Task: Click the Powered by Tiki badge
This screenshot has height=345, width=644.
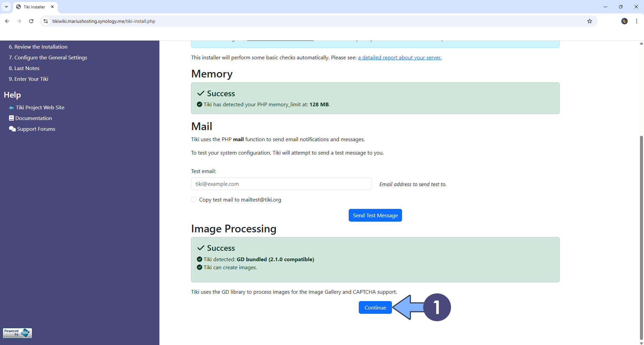Action: click(x=17, y=333)
